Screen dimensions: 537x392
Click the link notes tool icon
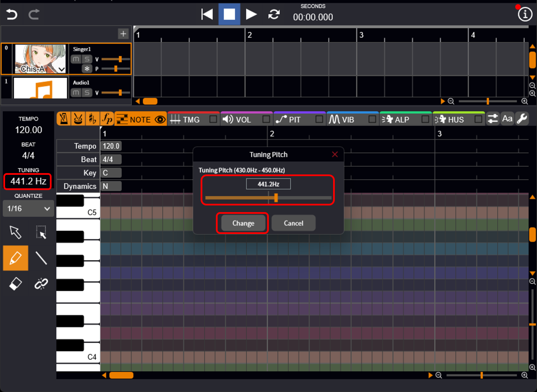coord(41,284)
